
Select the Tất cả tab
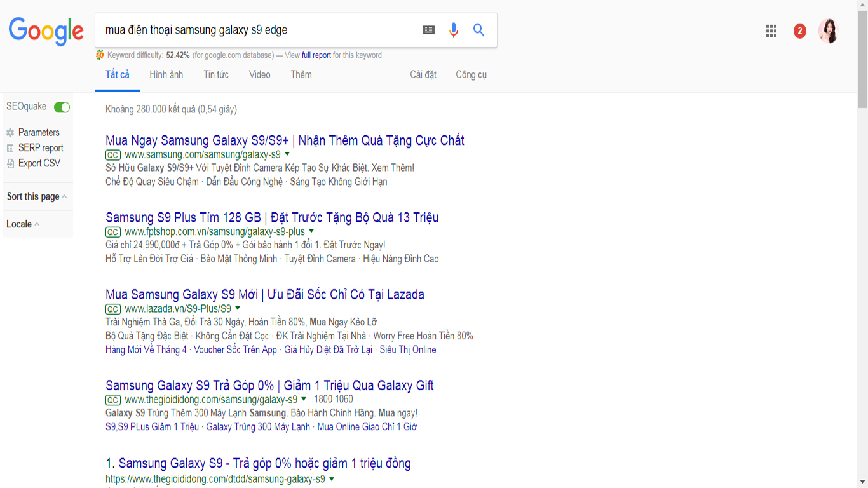tap(118, 74)
